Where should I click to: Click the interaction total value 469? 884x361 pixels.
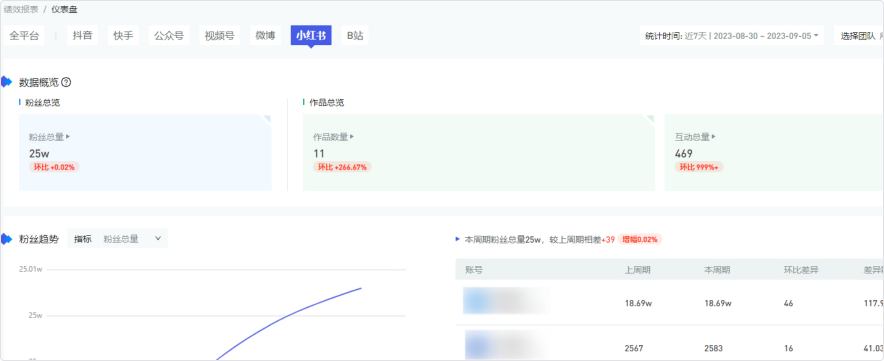[684, 153]
